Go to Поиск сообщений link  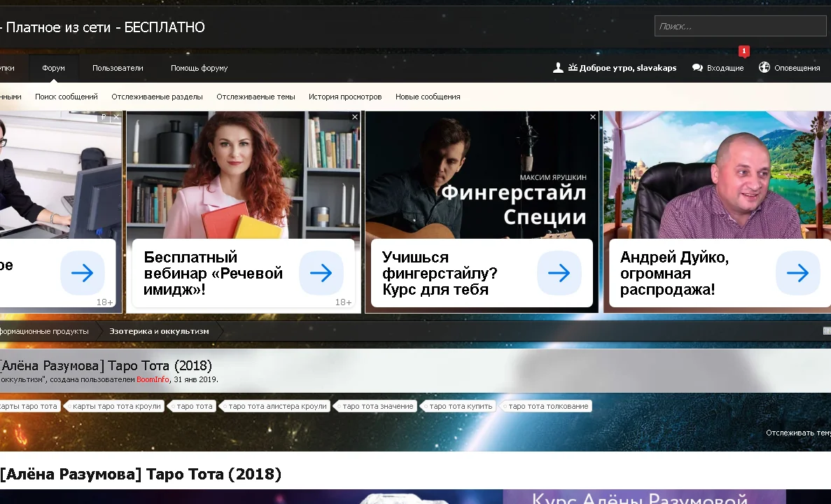(67, 97)
